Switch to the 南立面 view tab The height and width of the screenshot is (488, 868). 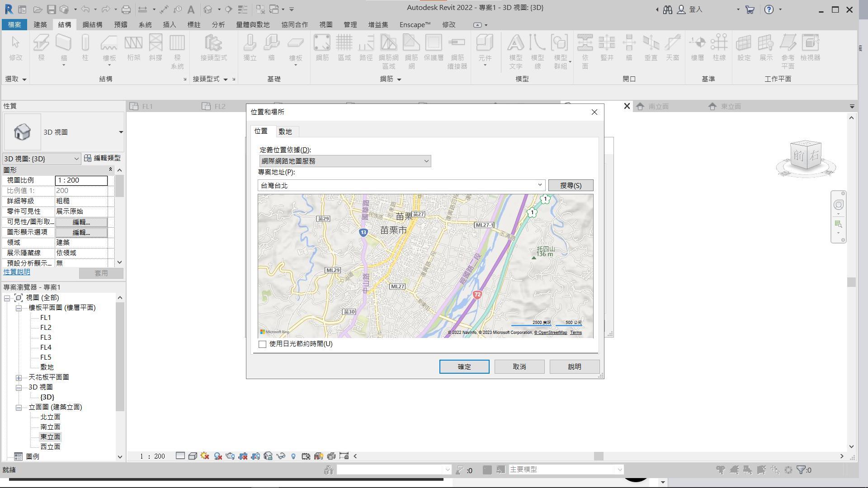pyautogui.click(x=658, y=106)
